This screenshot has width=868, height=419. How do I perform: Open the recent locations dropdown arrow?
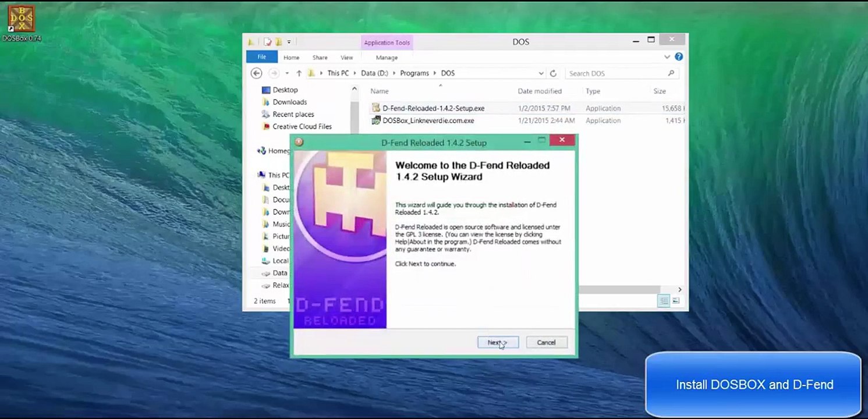287,73
